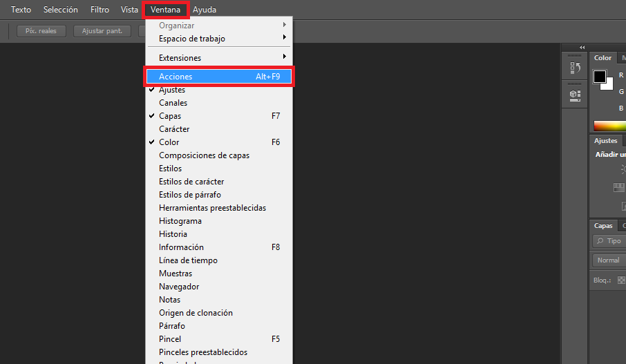Select Estilos de párrafo menu entry

pos(219,195)
